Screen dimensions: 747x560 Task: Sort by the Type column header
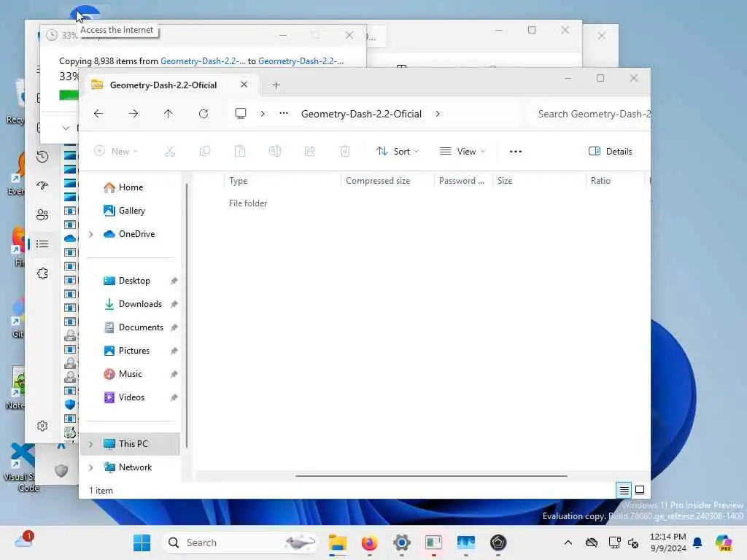[282, 181]
